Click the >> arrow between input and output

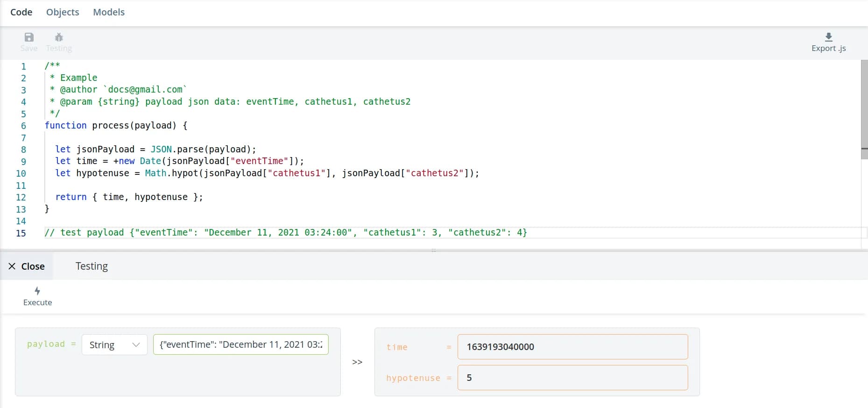(x=357, y=362)
